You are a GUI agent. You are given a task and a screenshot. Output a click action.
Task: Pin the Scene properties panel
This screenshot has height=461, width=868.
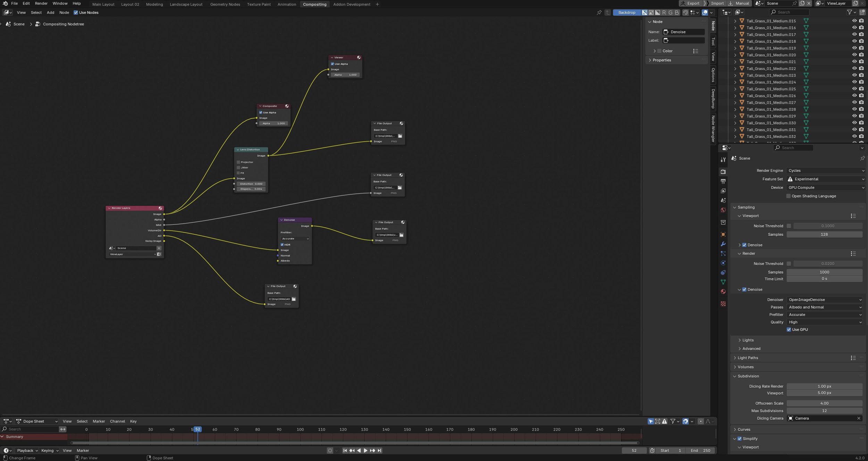coord(862,158)
